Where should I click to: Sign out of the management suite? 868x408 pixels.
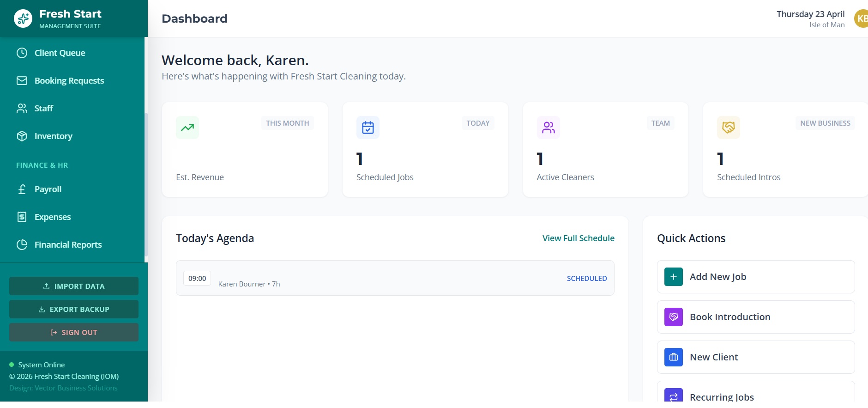(x=74, y=332)
